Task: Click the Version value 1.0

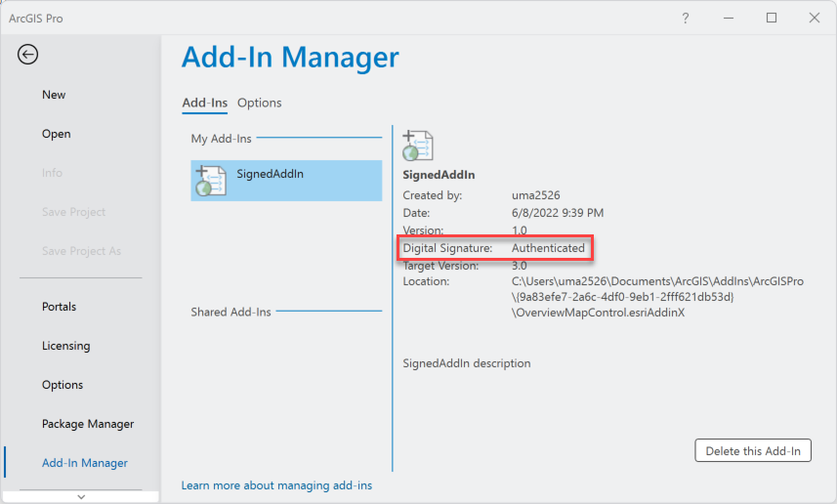Action: tap(520, 231)
